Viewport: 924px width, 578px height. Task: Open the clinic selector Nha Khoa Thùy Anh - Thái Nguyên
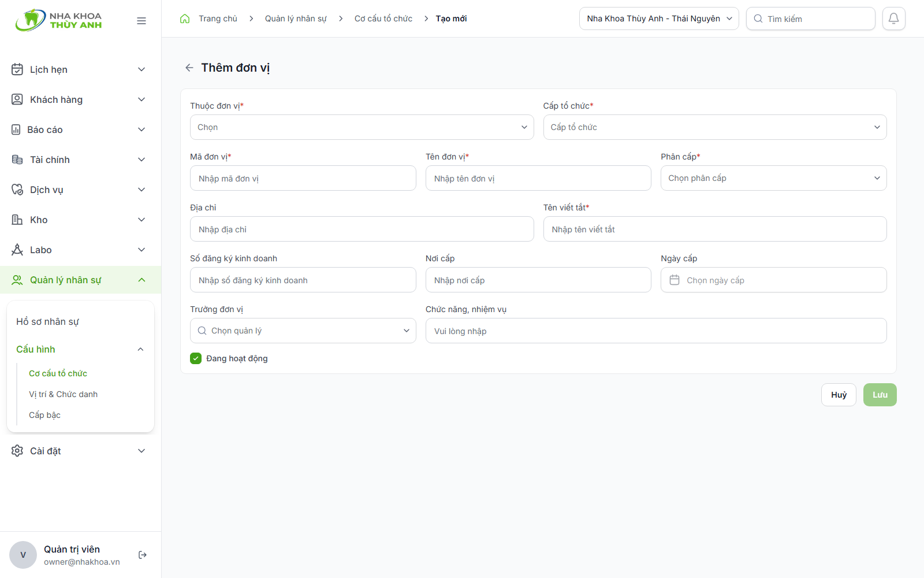click(x=659, y=18)
